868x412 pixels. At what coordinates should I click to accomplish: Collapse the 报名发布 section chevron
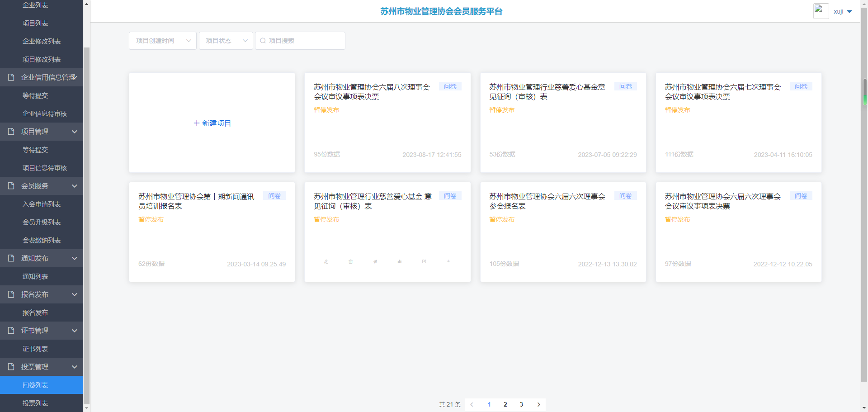coord(75,294)
